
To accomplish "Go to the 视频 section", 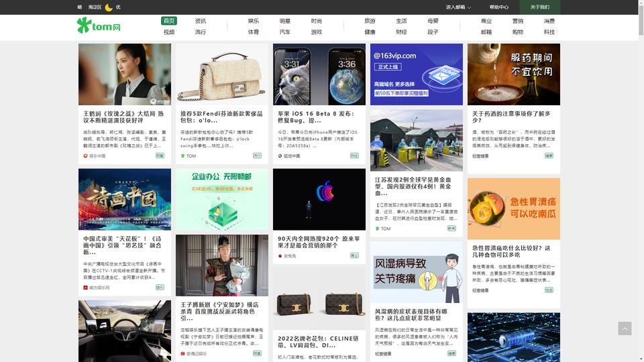I will tap(169, 32).
